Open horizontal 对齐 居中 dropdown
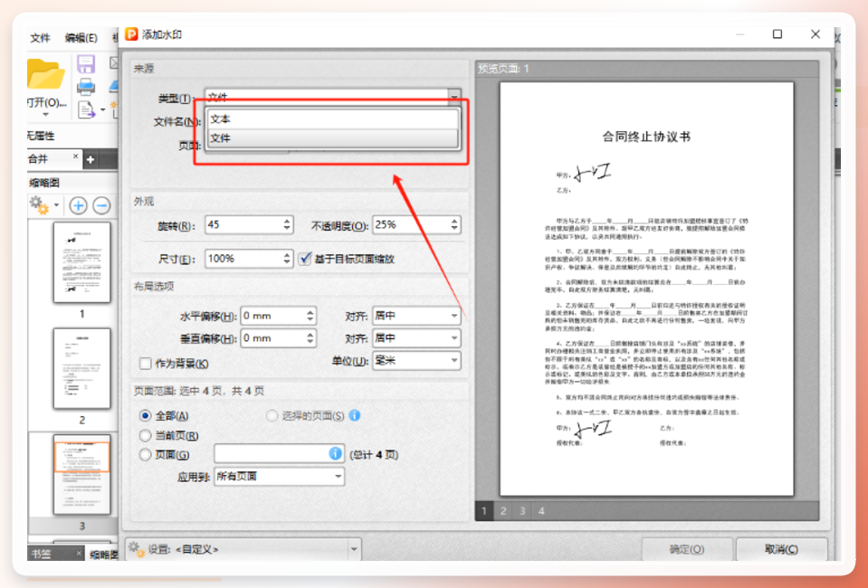 416,316
